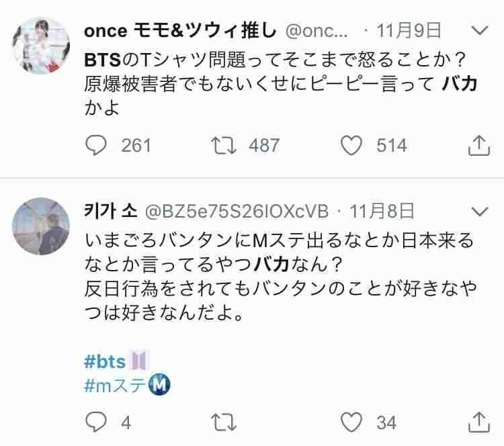
Task: Open the 11月9日 timestamp
Action: point(409,30)
